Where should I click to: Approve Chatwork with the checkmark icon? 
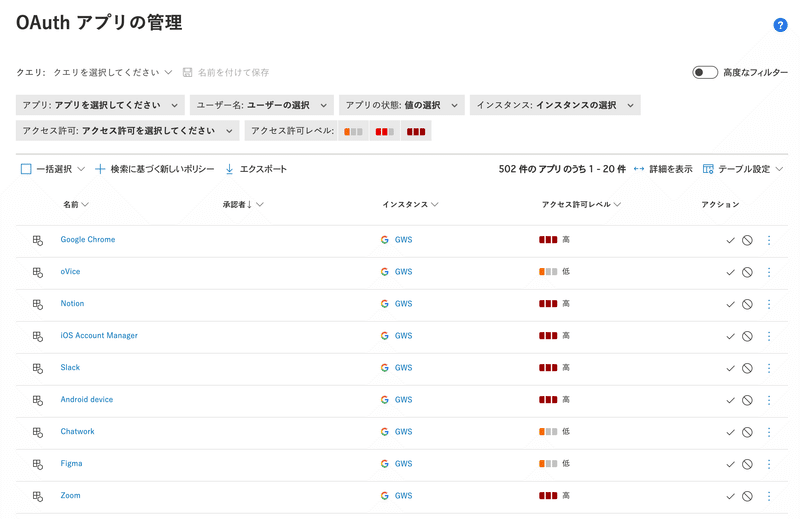[x=731, y=432]
